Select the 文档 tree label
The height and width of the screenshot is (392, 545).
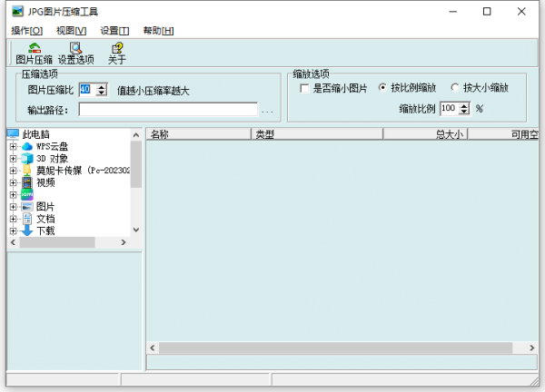(x=45, y=219)
